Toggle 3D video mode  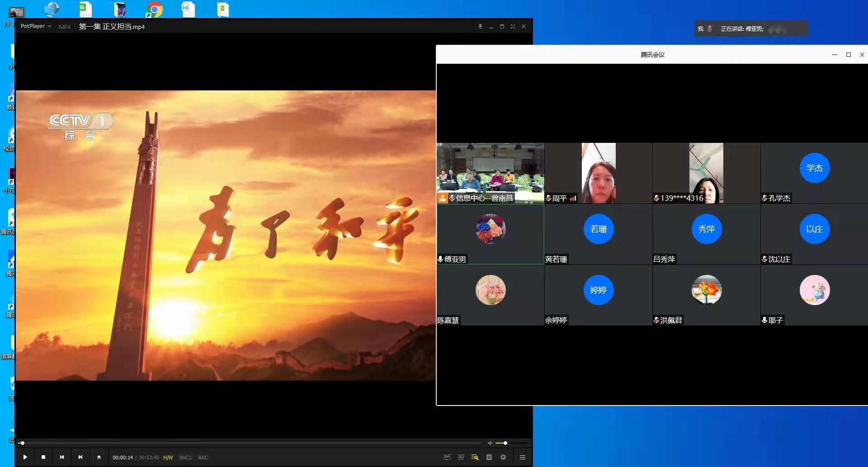[x=461, y=457]
